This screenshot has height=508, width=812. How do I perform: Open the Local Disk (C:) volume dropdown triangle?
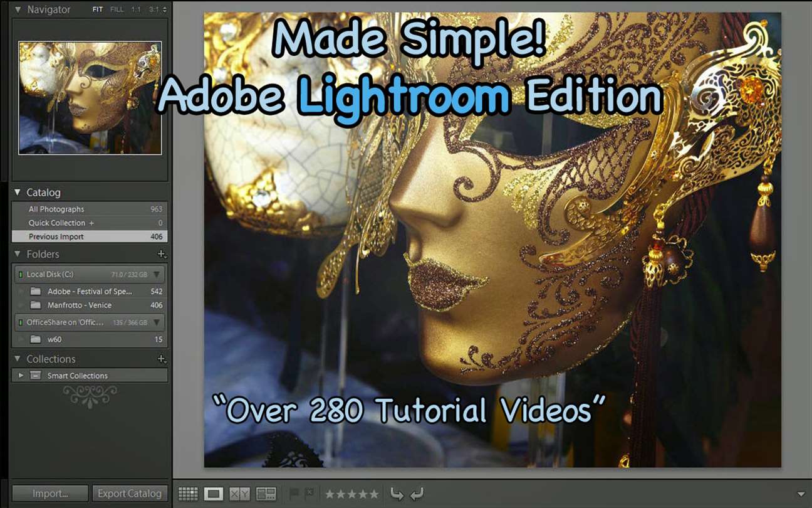click(157, 275)
